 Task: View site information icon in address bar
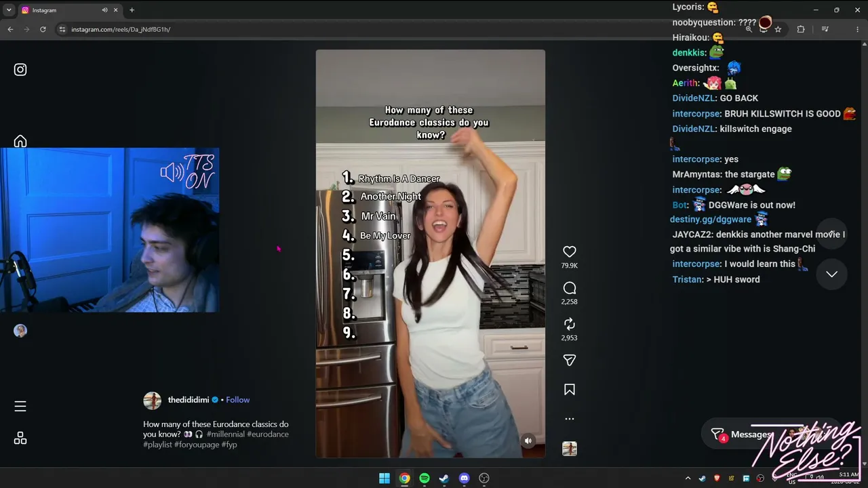(62, 29)
